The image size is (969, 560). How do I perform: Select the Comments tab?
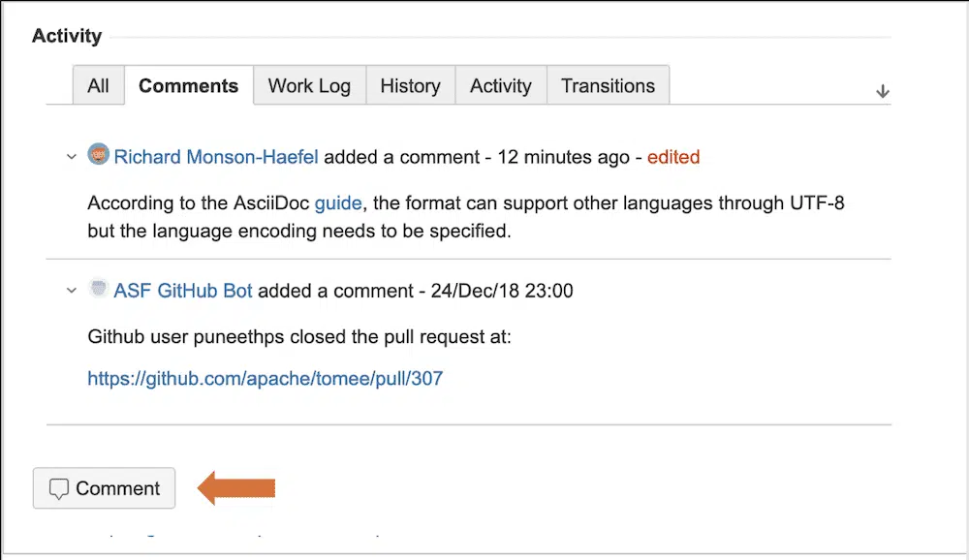pos(188,85)
